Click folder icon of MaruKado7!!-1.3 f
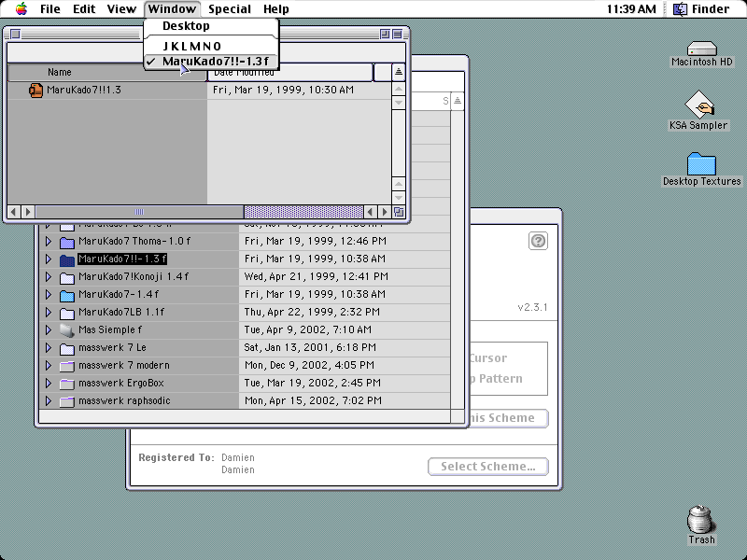747x560 pixels. pos(67,259)
